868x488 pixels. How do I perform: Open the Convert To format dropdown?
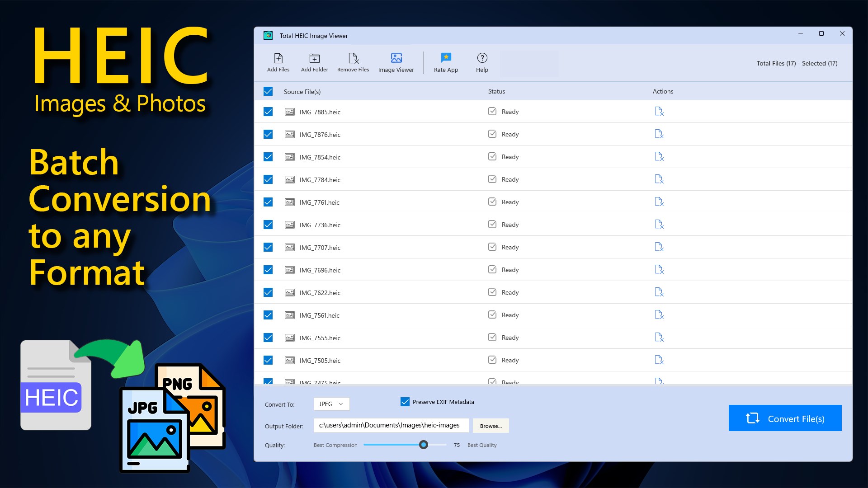(331, 404)
